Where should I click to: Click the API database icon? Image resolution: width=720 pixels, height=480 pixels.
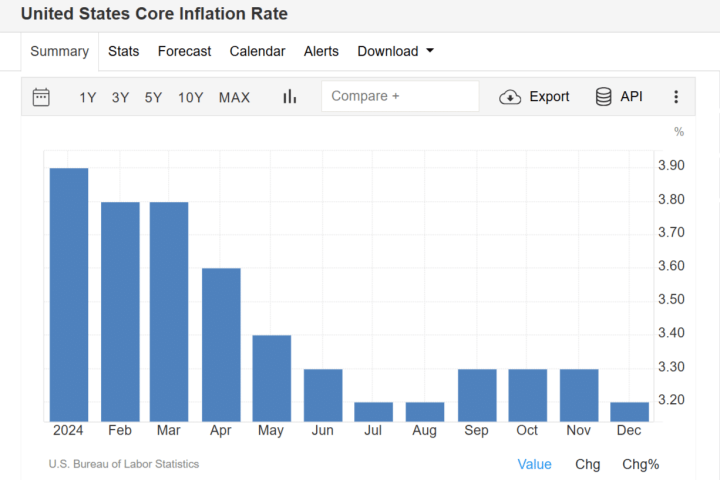click(603, 97)
